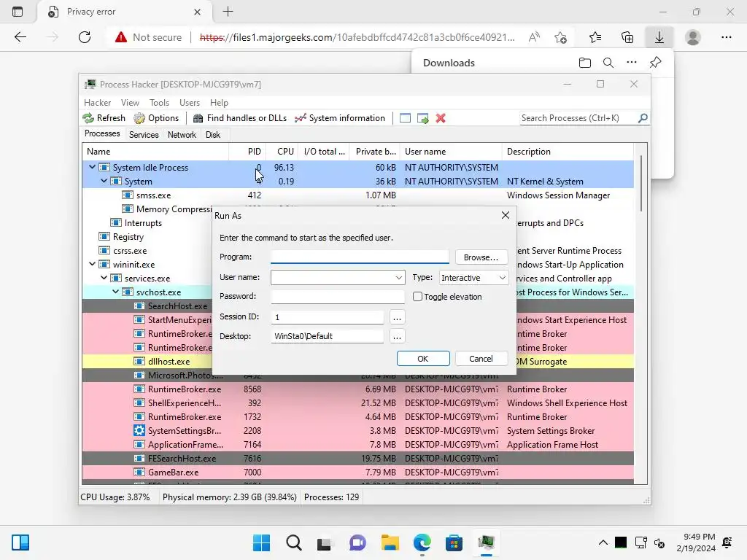Open the Tools menu
Image resolution: width=747 pixels, height=560 pixels.
[159, 102]
